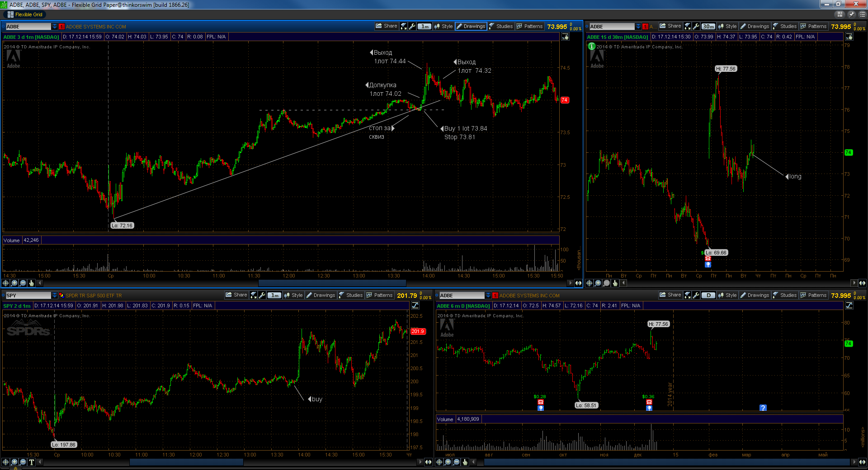Open Patterns menu in top-left ADBE chart
The height and width of the screenshot is (470, 868).
coord(529,26)
